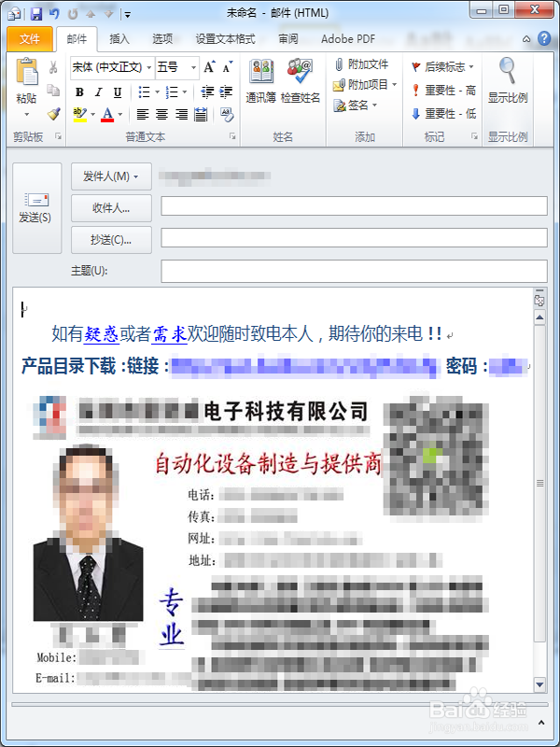560x747 pixels.
Task: Click the Shrink Font icon
Action: (x=228, y=67)
